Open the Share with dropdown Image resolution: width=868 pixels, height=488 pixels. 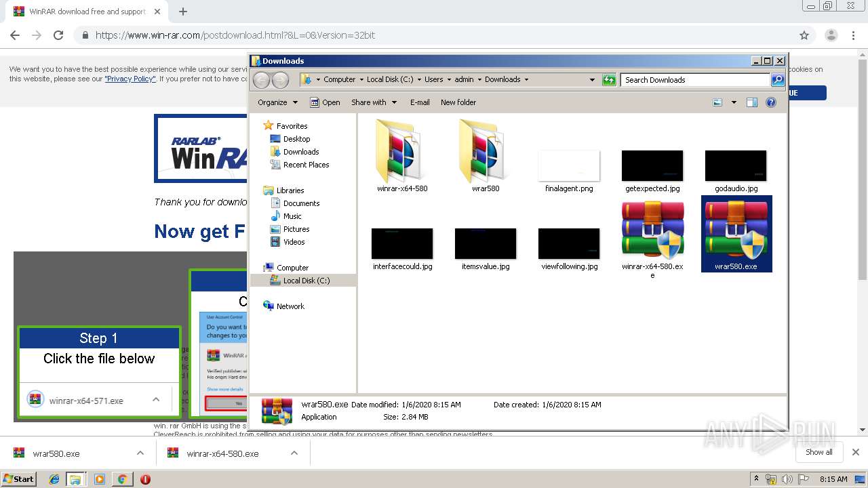pyautogui.click(x=374, y=102)
